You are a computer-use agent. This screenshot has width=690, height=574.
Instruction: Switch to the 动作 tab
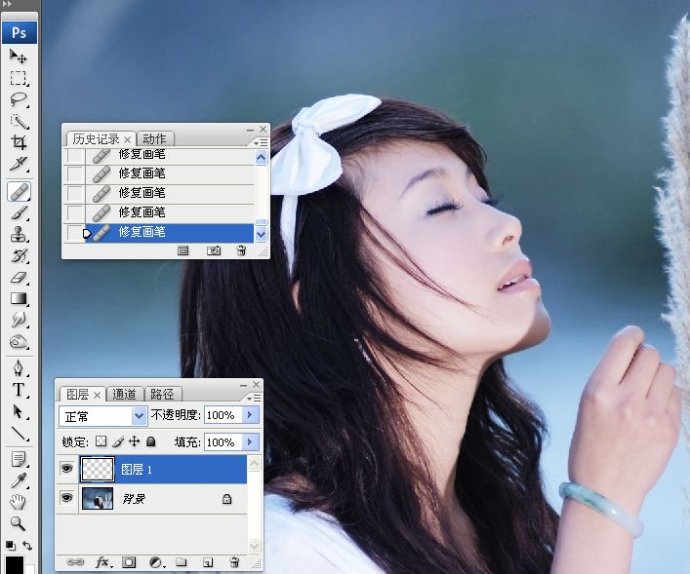coord(154,139)
